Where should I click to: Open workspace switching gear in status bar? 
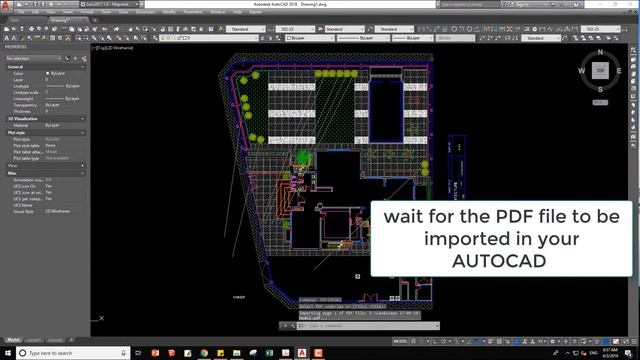553,341
